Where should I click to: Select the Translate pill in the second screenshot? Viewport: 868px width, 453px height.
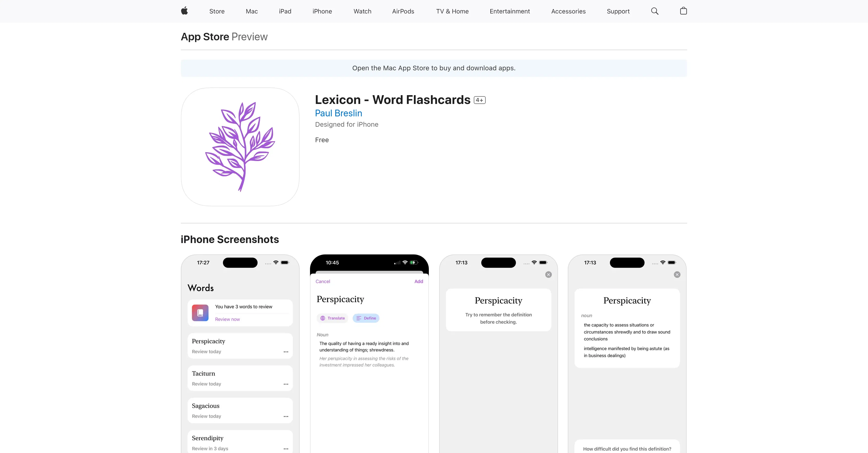click(x=332, y=318)
